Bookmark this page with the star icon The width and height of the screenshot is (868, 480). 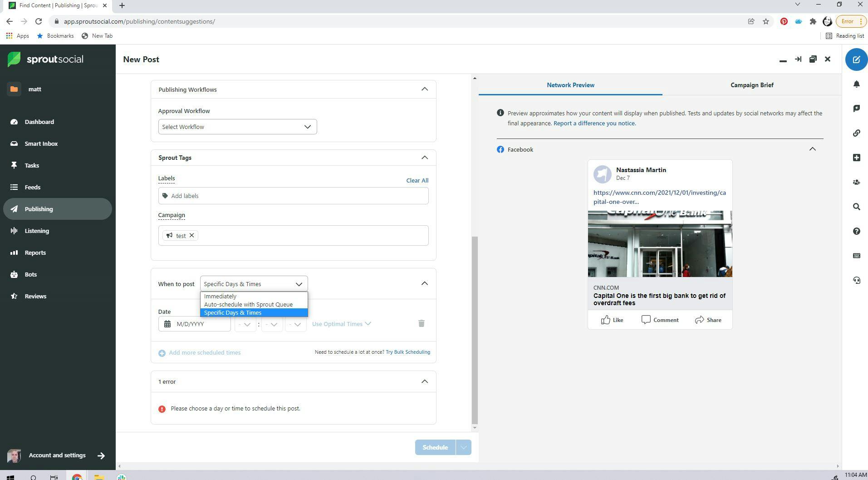click(x=766, y=21)
